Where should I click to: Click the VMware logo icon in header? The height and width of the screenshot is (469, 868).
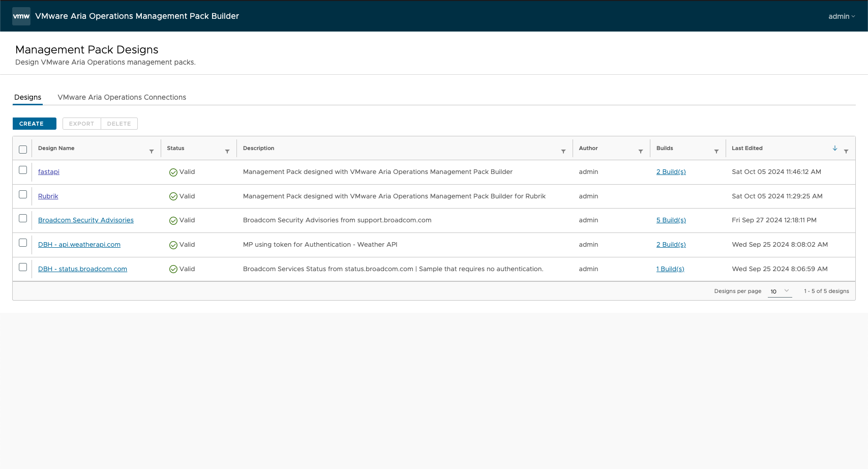point(21,16)
